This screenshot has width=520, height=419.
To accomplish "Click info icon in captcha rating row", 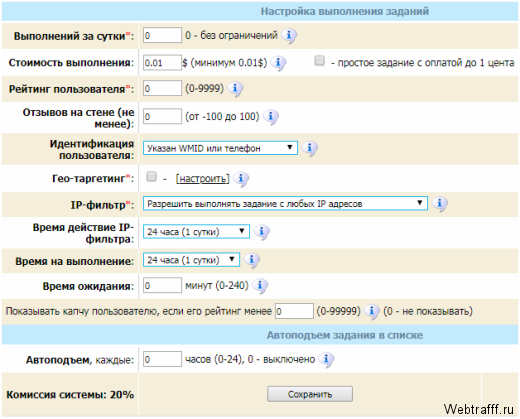I will (371, 311).
